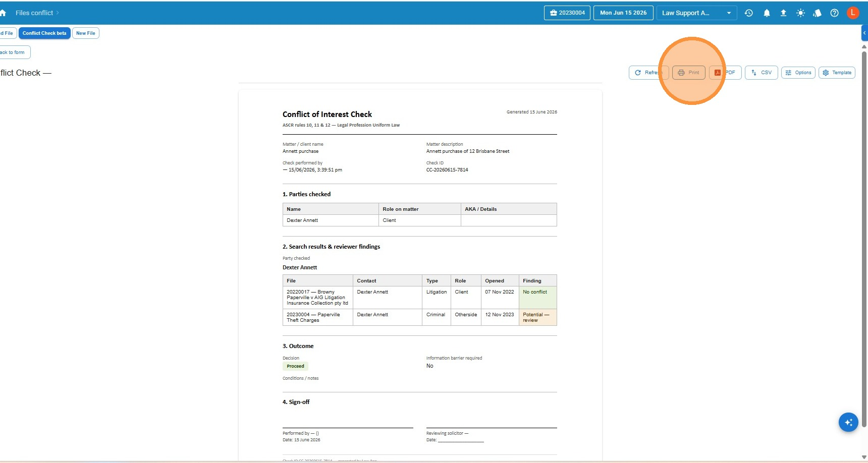
Task: Click the 20230004 Paperville Theft Charges cell
Action: tap(318, 317)
